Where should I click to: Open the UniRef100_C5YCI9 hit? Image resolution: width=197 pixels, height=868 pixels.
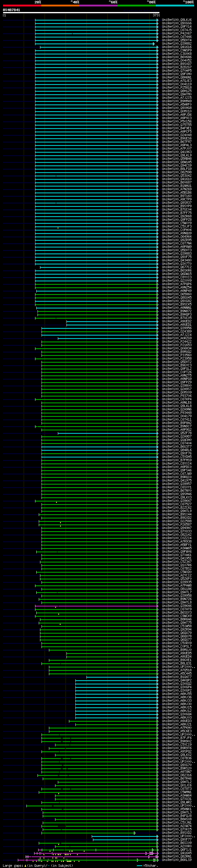(177, 744)
